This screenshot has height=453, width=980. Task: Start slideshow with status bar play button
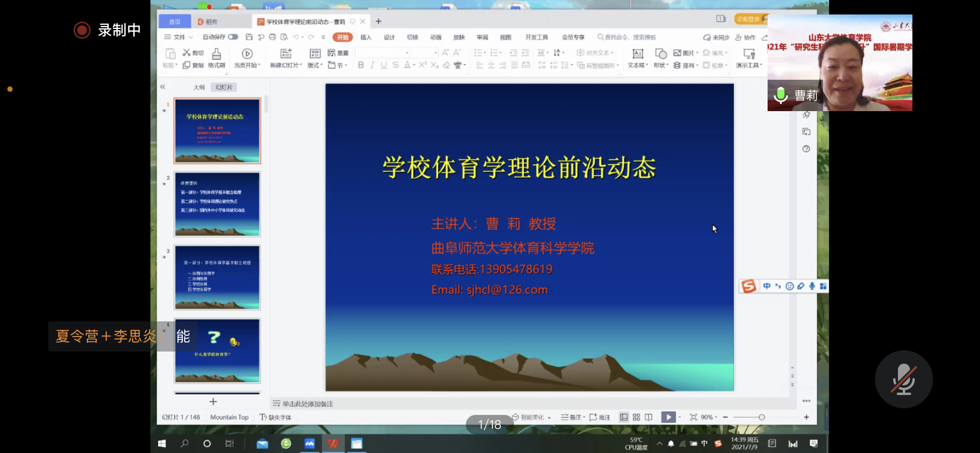click(x=668, y=417)
